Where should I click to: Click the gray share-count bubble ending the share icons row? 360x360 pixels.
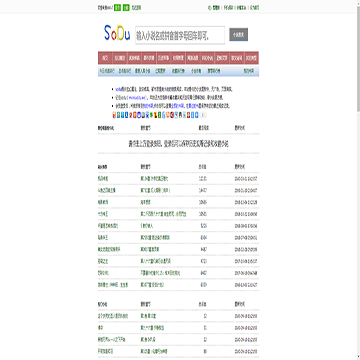(203, 115)
